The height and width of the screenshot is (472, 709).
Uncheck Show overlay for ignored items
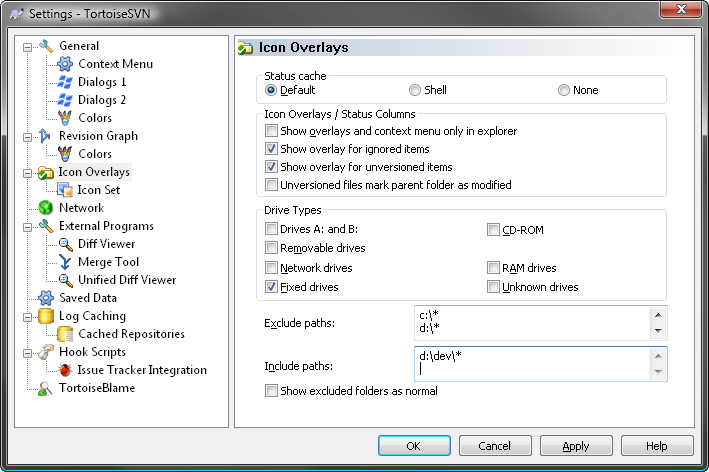pyautogui.click(x=271, y=149)
